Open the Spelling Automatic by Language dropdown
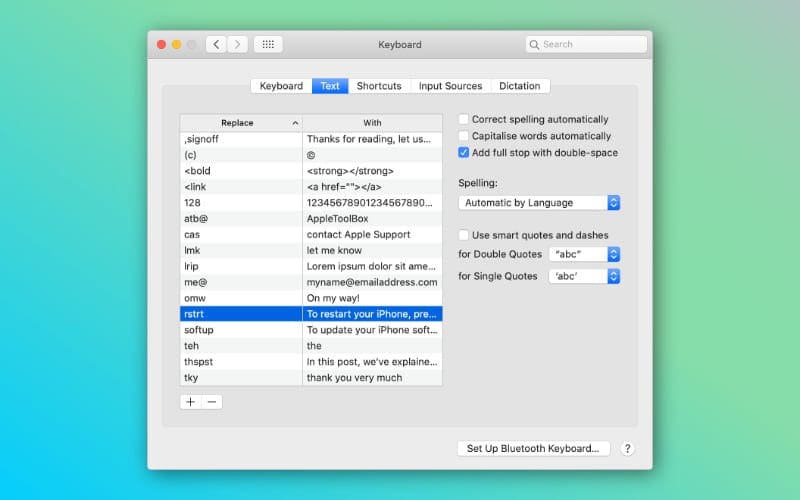 [539, 203]
